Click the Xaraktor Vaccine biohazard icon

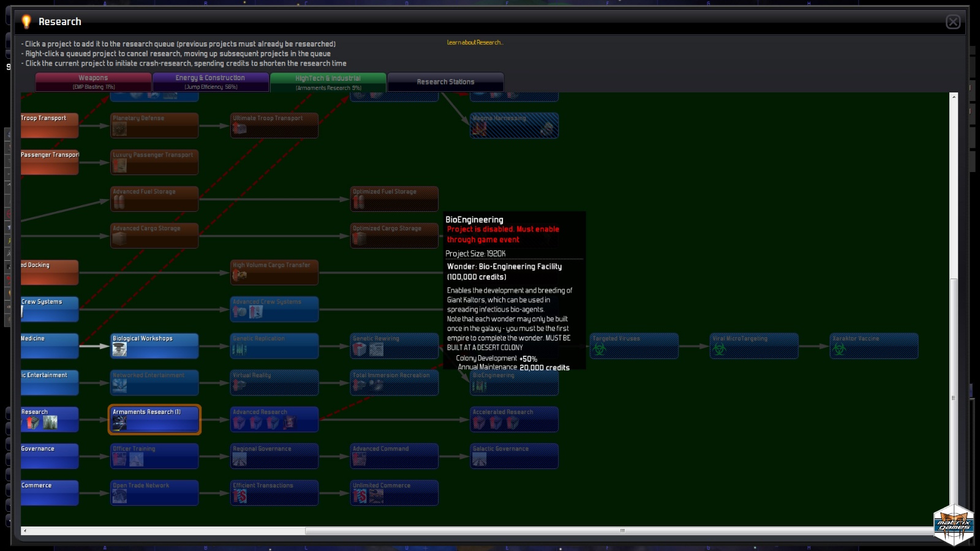840,350
